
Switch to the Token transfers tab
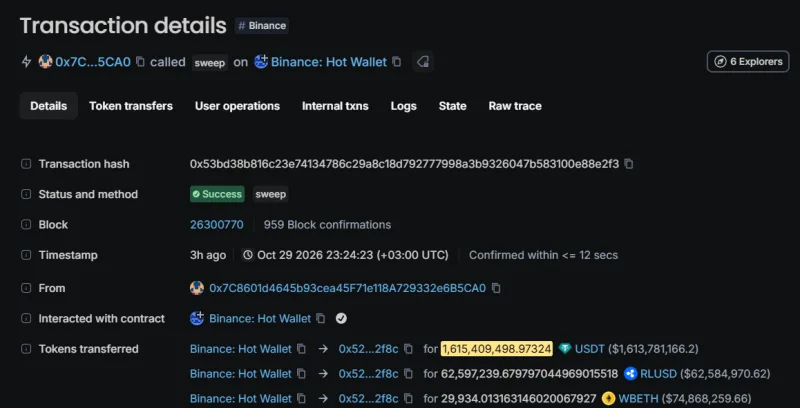[131, 106]
